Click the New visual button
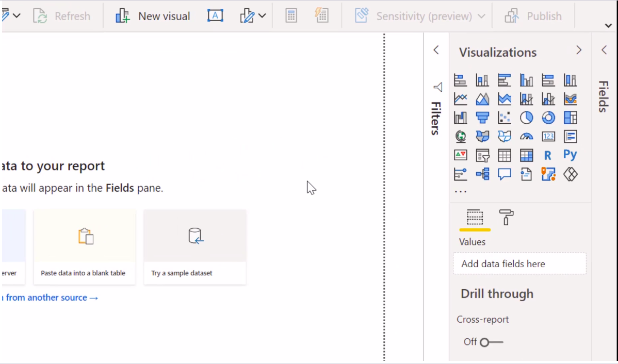The width and height of the screenshot is (618, 364). (153, 16)
